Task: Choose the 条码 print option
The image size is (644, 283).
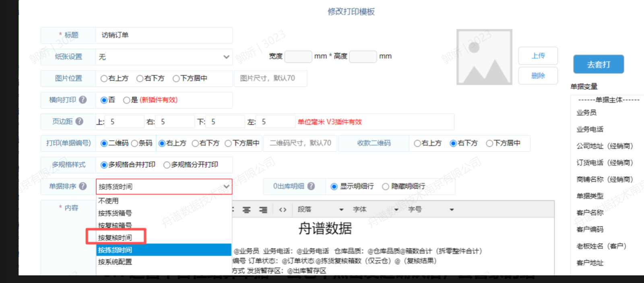Action: (x=135, y=144)
